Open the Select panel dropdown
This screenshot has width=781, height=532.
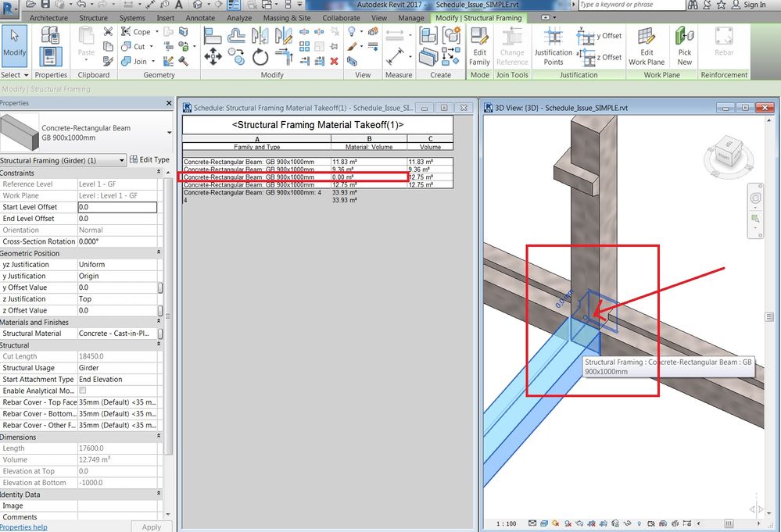click(x=14, y=75)
